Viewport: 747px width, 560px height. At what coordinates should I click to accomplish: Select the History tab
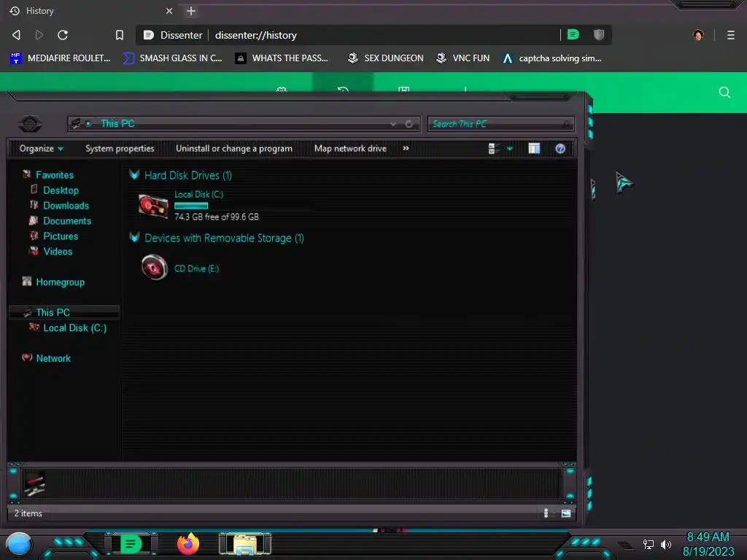[x=90, y=11]
